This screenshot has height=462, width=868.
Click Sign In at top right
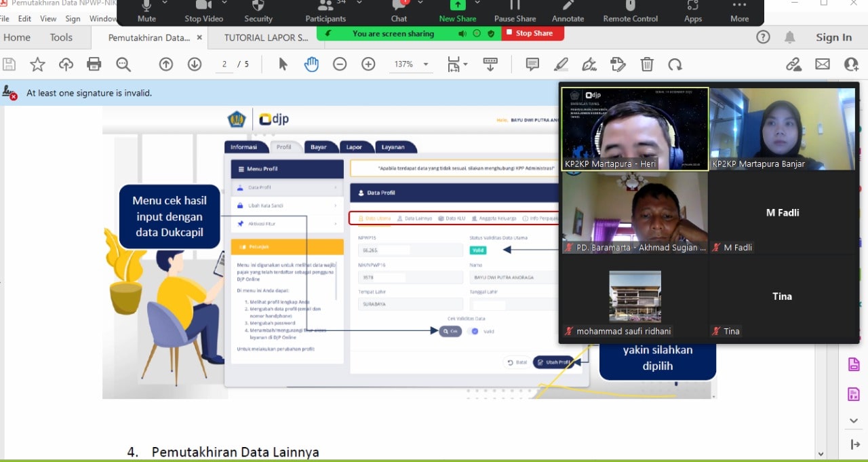click(x=833, y=38)
